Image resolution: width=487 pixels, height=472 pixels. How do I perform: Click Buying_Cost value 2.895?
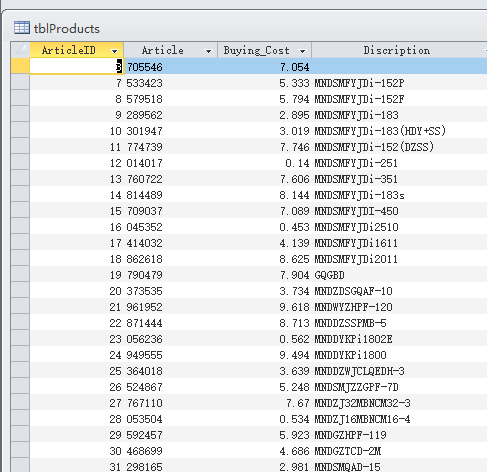pos(295,115)
